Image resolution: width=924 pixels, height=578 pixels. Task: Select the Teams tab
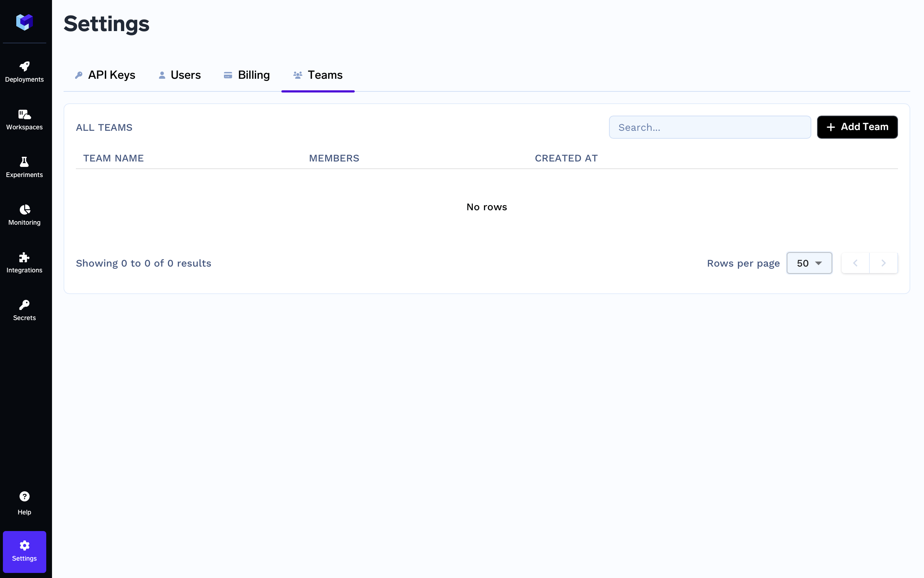coord(318,75)
